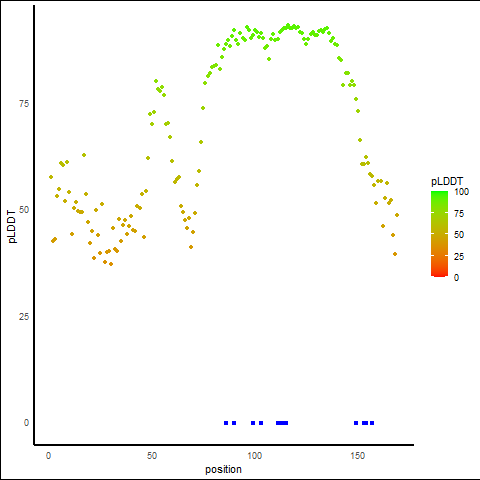
Task: Click the x-axis tick label 50
Action: (152, 456)
